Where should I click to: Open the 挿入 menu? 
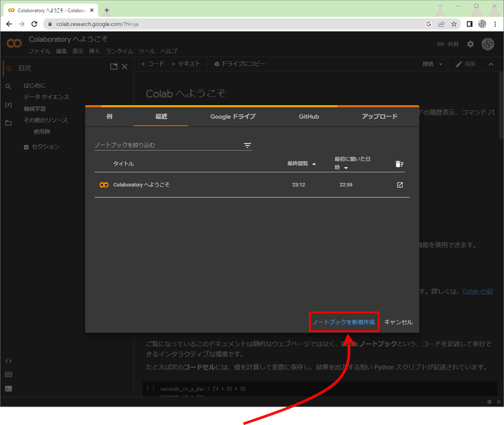tap(94, 51)
